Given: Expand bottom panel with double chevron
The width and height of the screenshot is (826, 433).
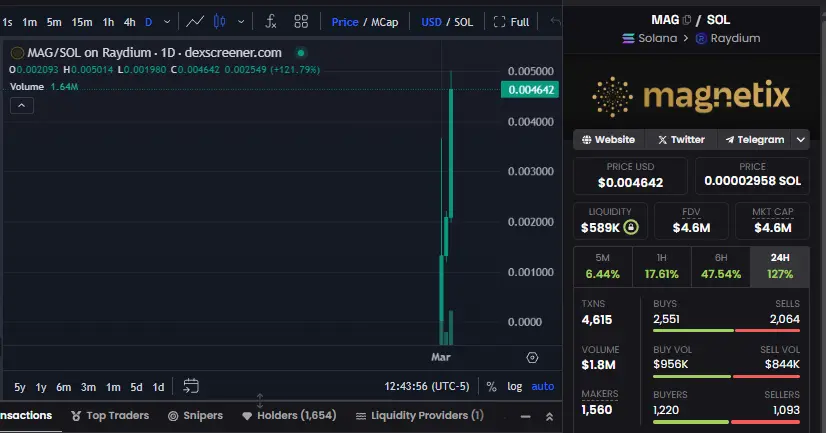Looking at the screenshot, I should pos(549,417).
